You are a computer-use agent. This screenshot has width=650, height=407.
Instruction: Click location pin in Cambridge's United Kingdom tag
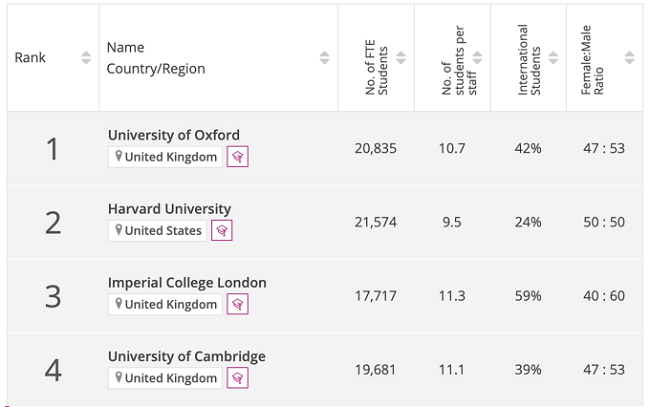pyautogui.click(x=119, y=378)
